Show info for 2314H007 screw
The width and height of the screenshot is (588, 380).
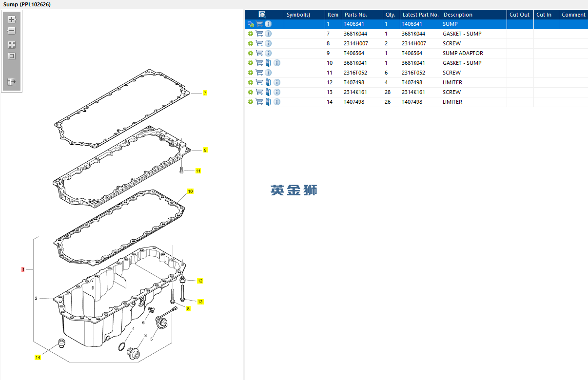tap(268, 43)
